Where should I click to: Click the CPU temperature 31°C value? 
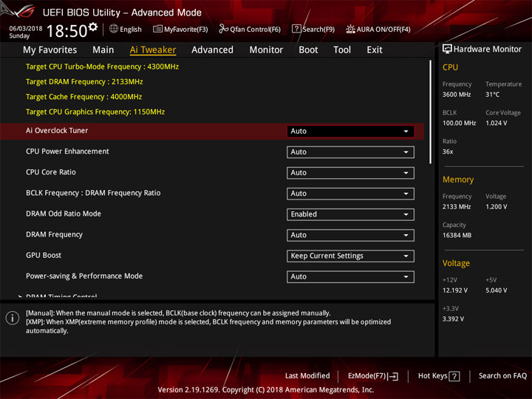pos(492,95)
